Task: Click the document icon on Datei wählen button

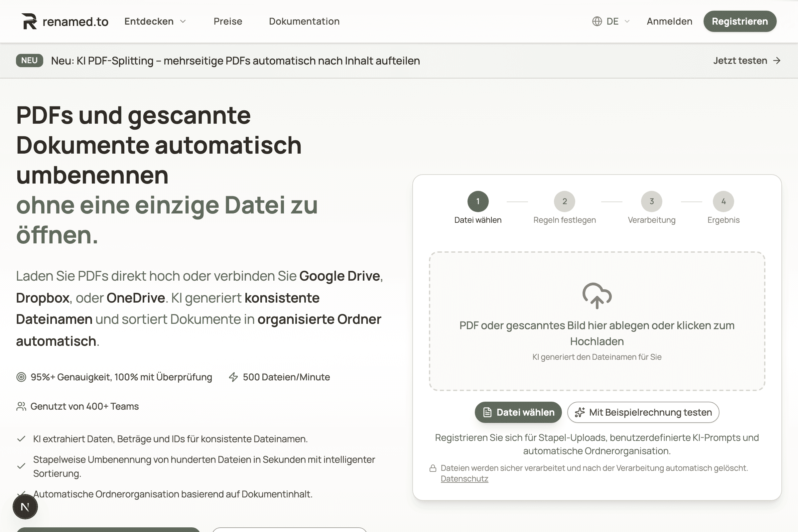Action: [x=487, y=412]
